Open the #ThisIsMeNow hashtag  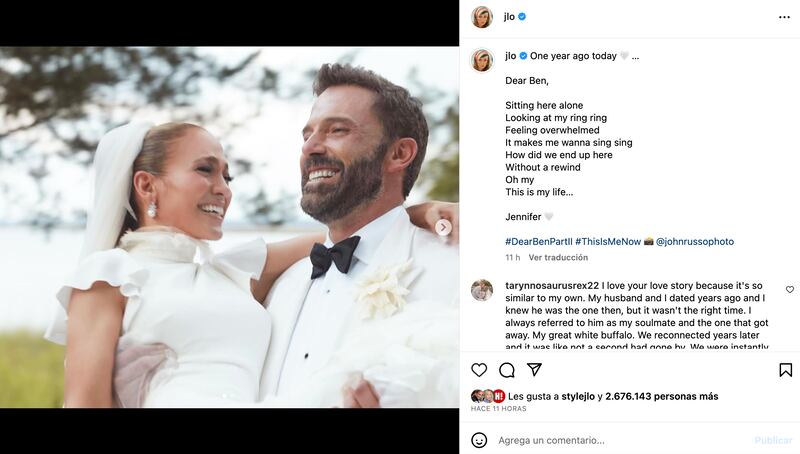(x=609, y=242)
